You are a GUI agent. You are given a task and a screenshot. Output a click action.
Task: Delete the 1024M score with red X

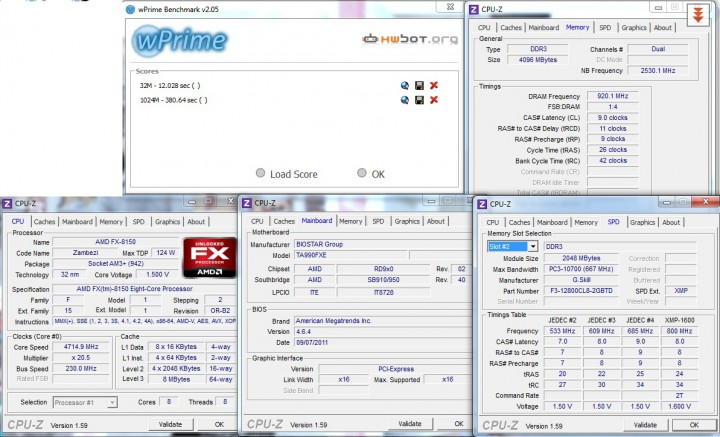(x=434, y=100)
